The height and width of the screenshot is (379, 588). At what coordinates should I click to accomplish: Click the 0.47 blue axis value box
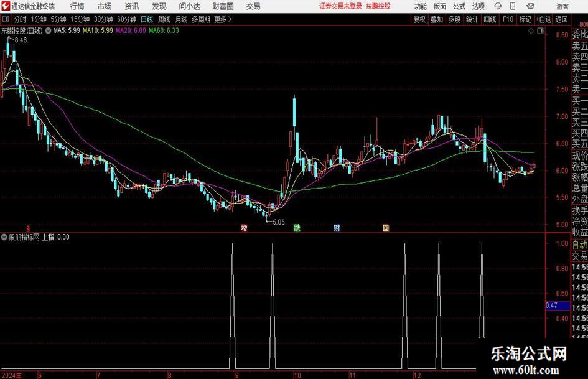(558, 306)
